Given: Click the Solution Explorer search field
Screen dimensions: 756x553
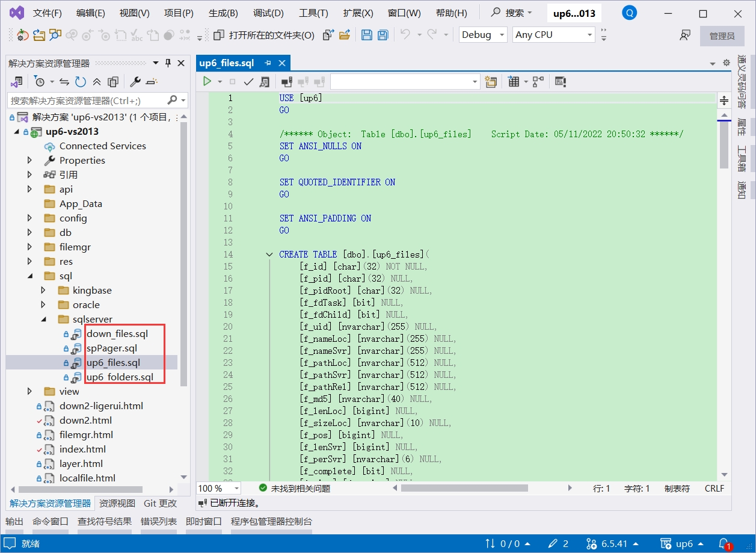Looking at the screenshot, I should [87, 100].
